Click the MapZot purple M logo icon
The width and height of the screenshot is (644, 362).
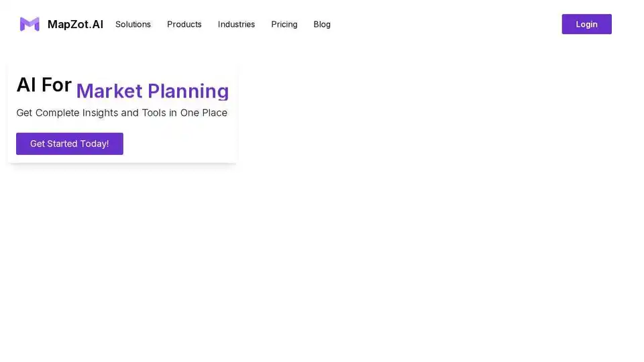[30, 24]
